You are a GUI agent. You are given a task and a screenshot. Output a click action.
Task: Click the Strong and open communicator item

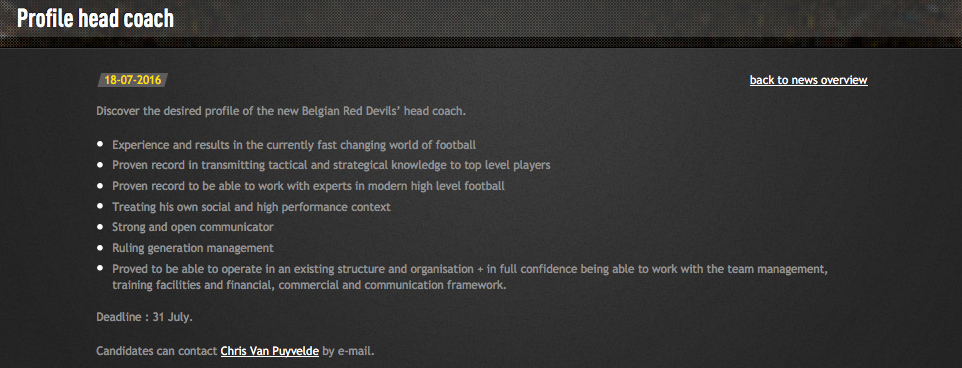coord(193,227)
